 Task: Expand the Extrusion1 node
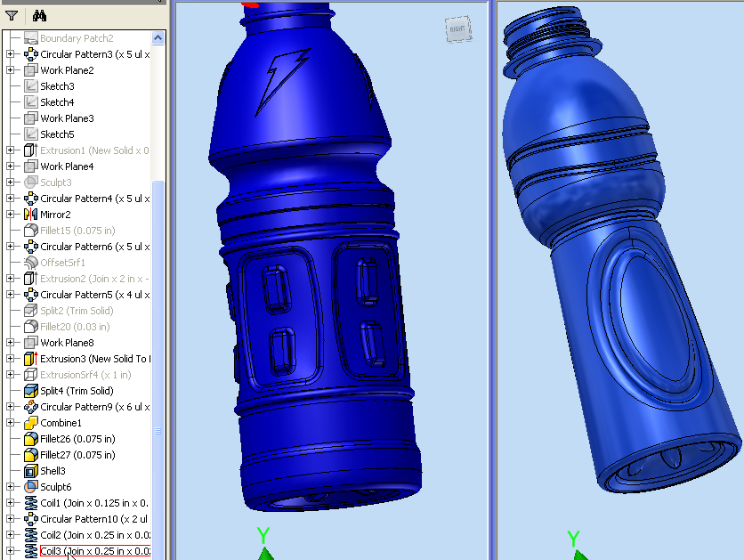10,150
